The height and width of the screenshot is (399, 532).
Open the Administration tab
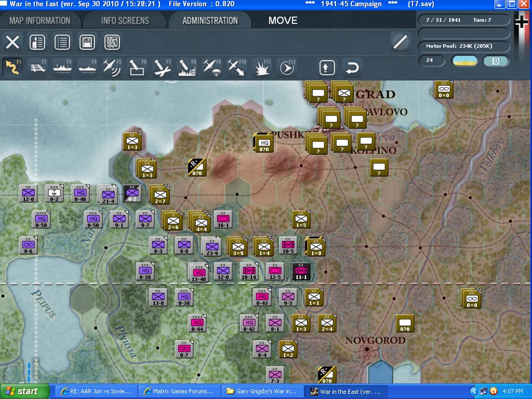tap(210, 20)
